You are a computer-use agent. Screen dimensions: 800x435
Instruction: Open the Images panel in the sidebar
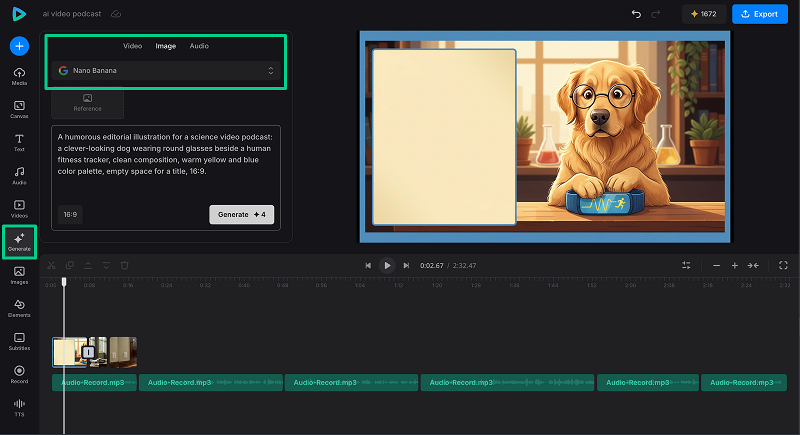pos(19,275)
